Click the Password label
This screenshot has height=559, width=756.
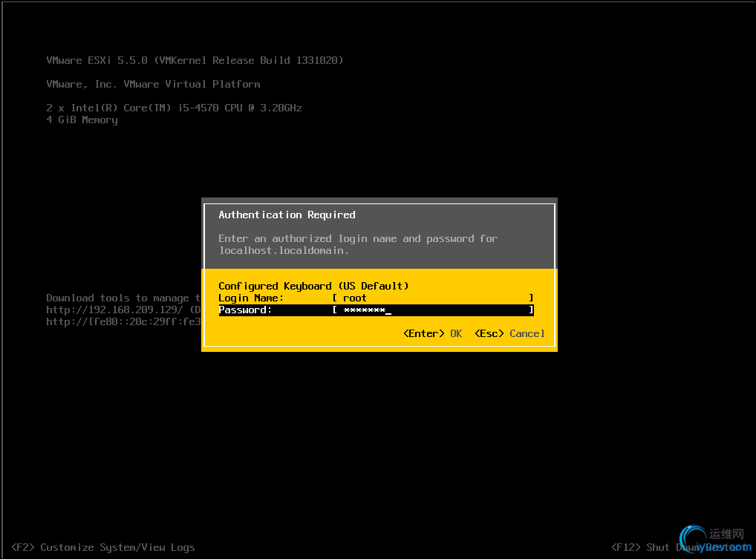pyautogui.click(x=245, y=310)
